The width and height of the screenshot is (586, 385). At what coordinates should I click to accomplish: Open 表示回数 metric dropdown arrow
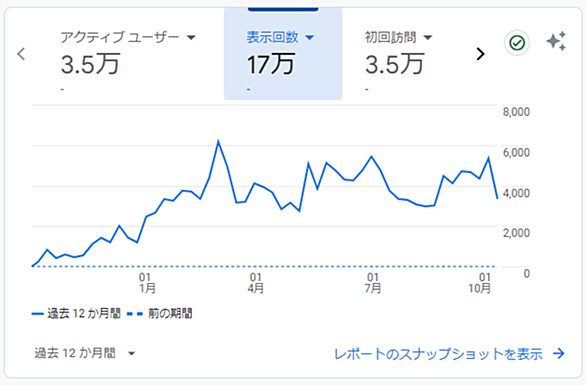309,37
